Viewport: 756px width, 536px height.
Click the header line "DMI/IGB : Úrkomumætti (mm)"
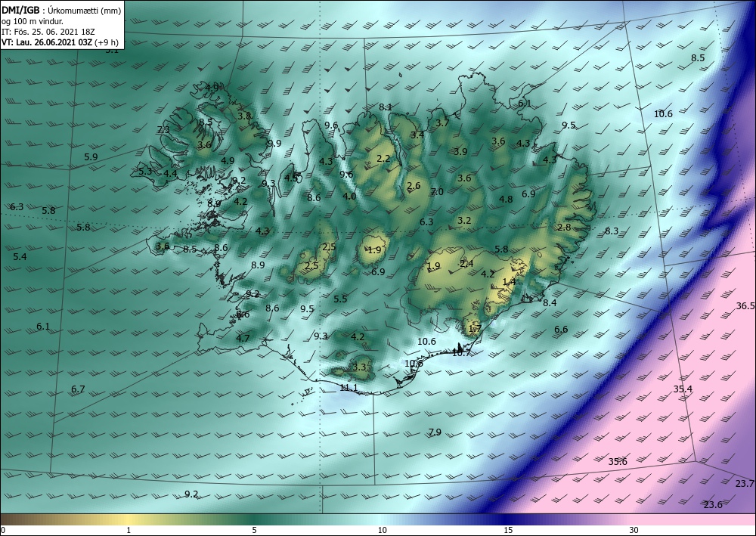(x=61, y=11)
